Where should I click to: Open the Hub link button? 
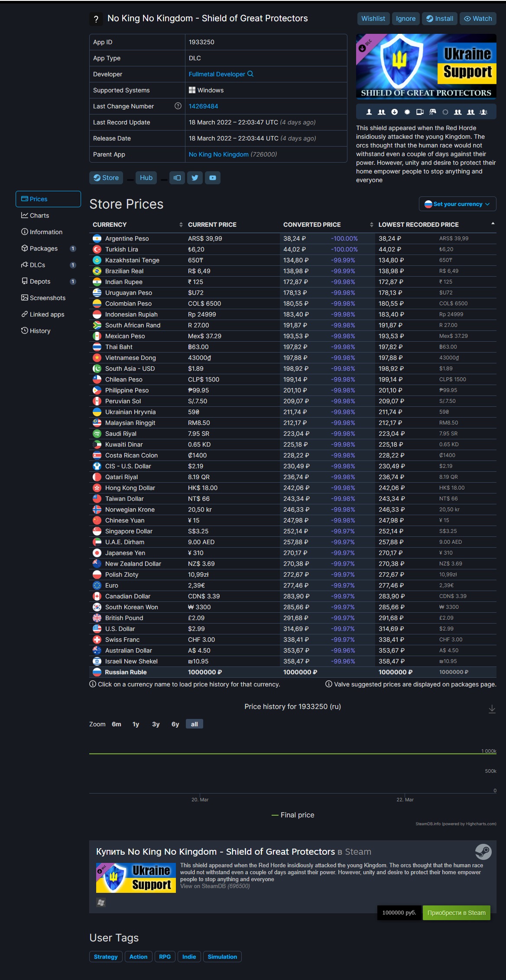pyautogui.click(x=146, y=178)
